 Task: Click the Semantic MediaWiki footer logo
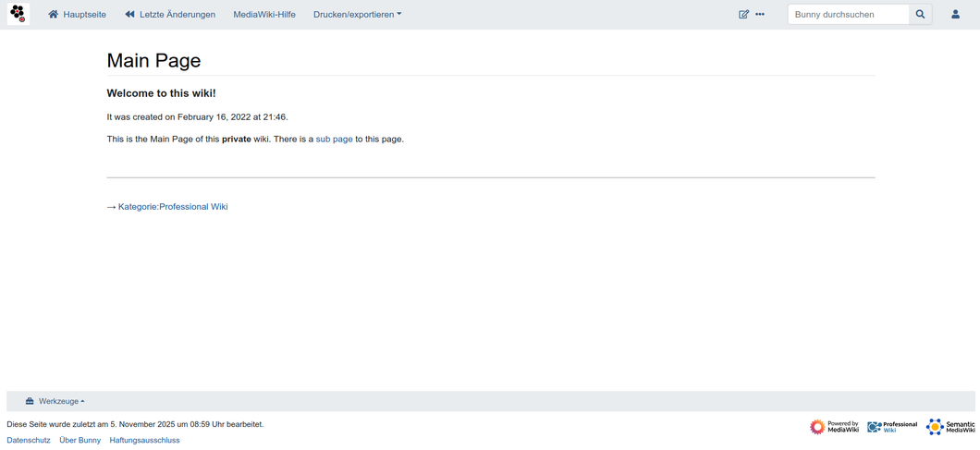(x=950, y=426)
